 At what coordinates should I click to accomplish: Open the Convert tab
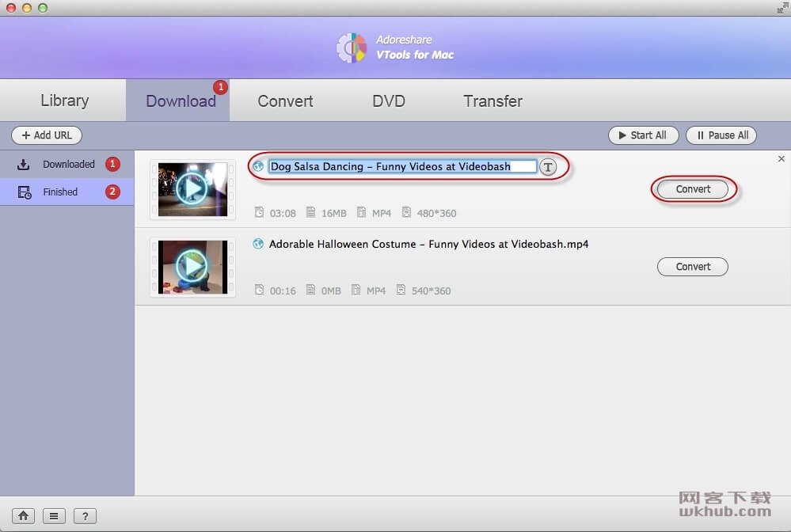285,101
